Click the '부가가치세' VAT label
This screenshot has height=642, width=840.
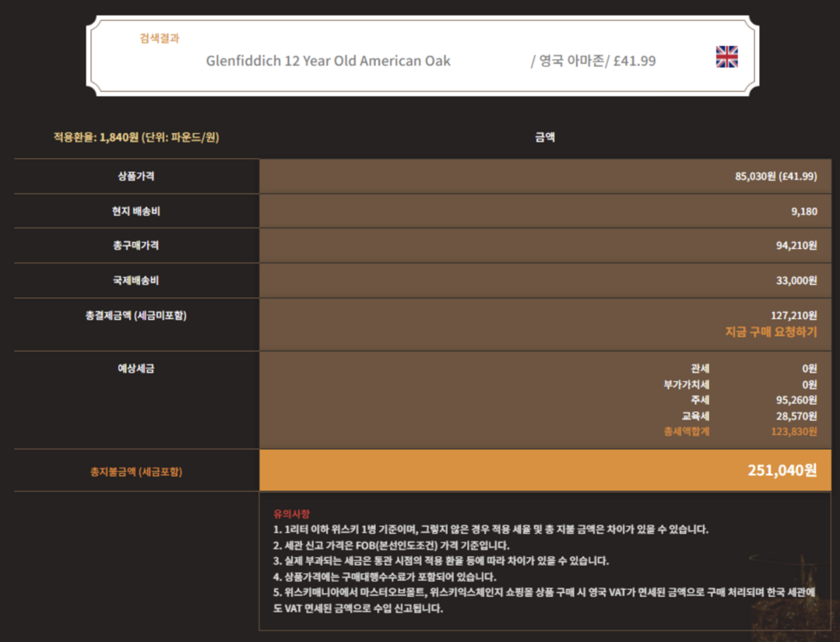click(687, 384)
